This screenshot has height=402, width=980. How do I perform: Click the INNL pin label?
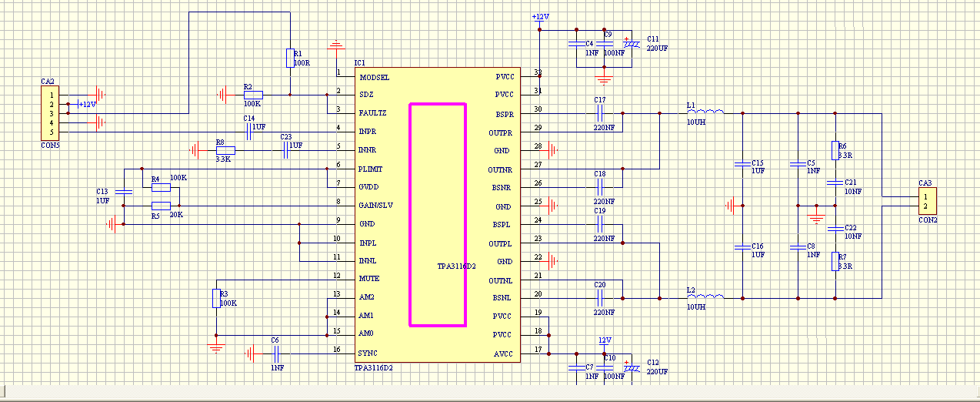tap(368, 261)
